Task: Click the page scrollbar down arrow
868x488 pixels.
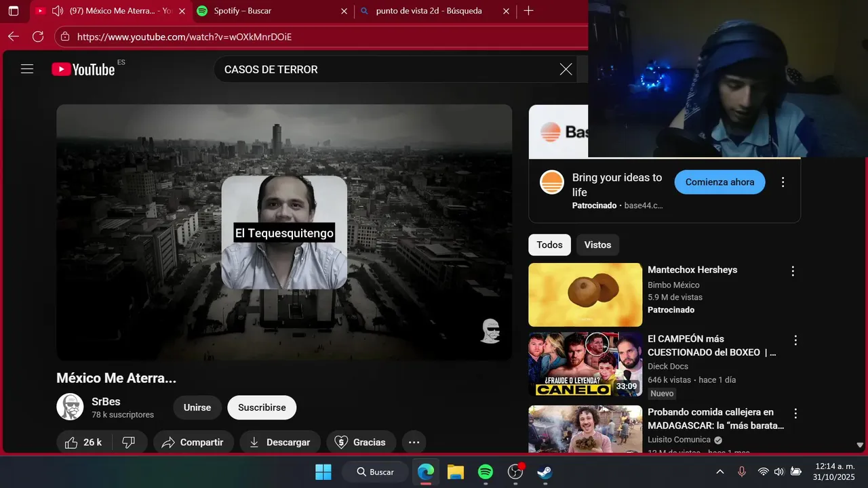Action: [x=861, y=445]
